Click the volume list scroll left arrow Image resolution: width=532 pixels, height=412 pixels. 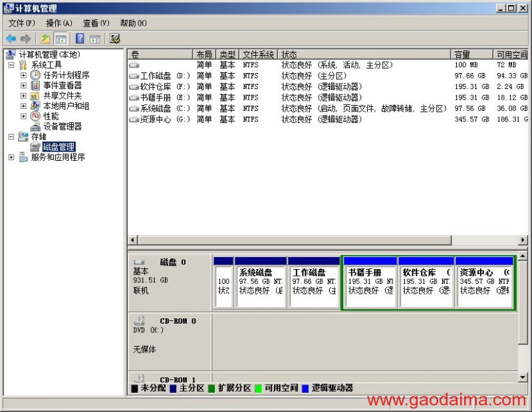click(x=132, y=240)
